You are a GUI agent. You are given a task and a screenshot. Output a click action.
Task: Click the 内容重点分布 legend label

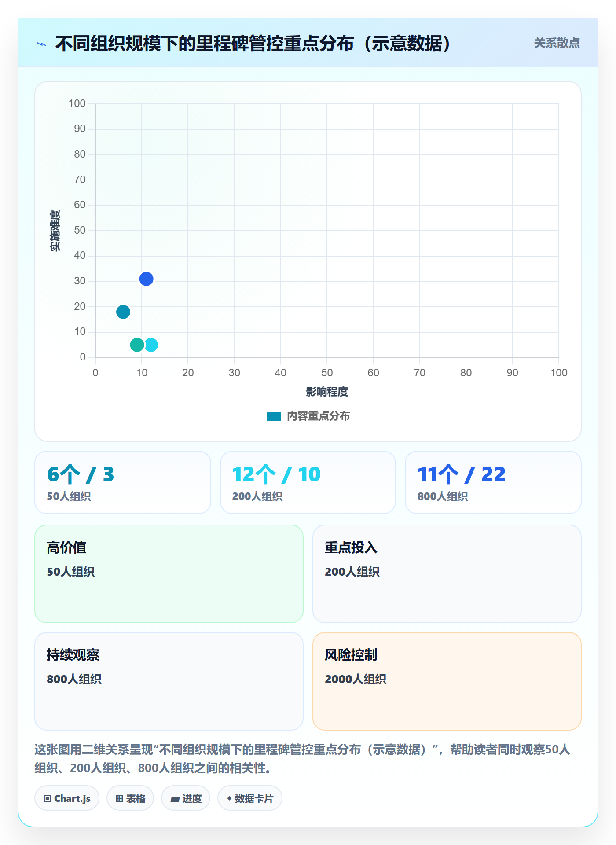pos(318,416)
